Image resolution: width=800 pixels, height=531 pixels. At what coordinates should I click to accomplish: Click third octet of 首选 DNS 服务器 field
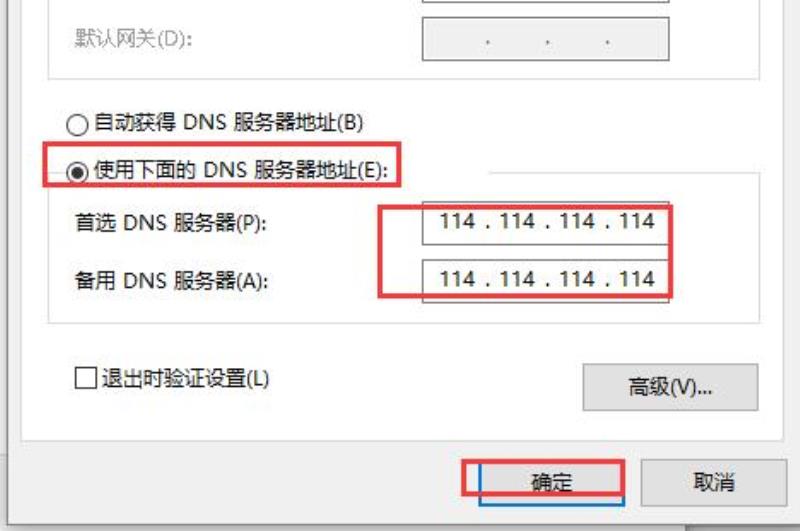[x=577, y=222]
